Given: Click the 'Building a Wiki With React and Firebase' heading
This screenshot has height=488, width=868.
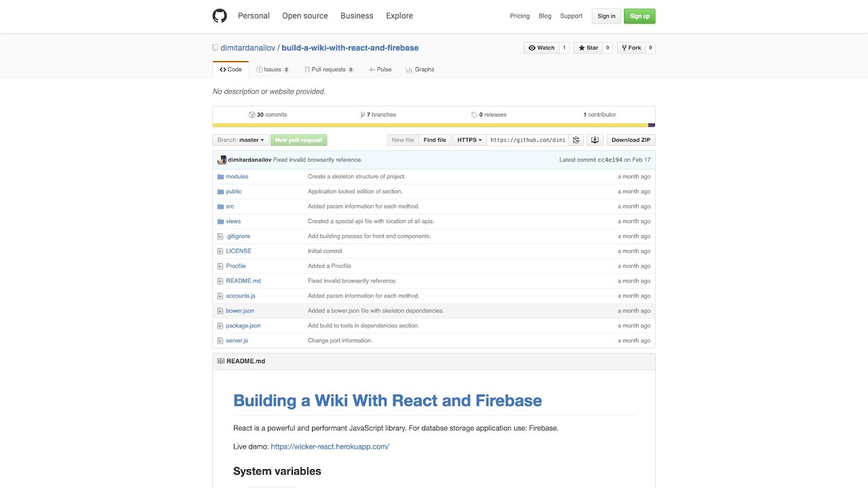Looking at the screenshot, I should pos(387,401).
